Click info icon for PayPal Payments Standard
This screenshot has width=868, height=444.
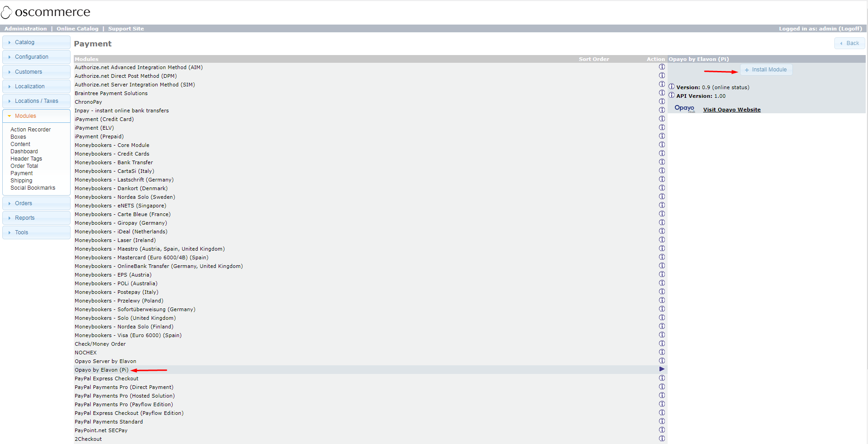pos(662,421)
